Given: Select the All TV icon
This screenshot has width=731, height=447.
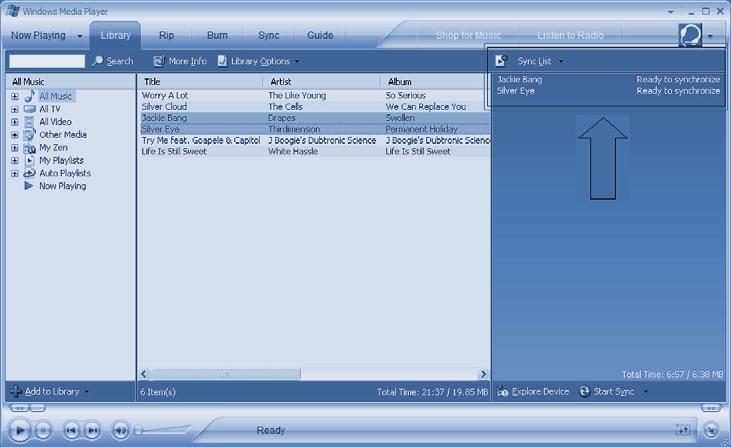Looking at the screenshot, I should pos(29,109).
